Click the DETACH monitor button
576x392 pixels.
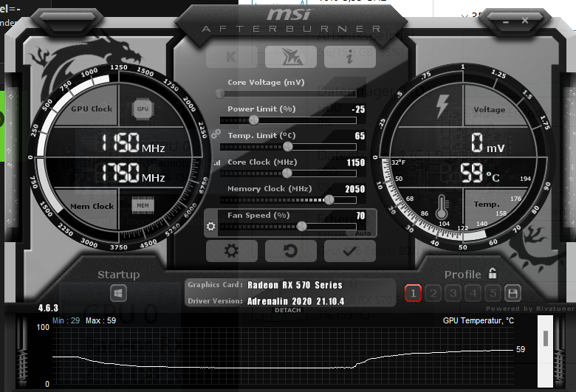coord(288,311)
